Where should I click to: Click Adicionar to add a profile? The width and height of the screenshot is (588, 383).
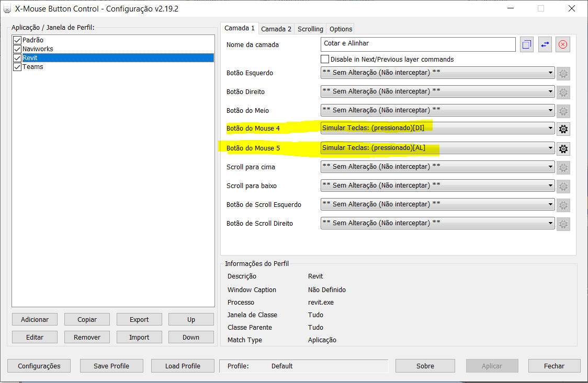(35, 319)
